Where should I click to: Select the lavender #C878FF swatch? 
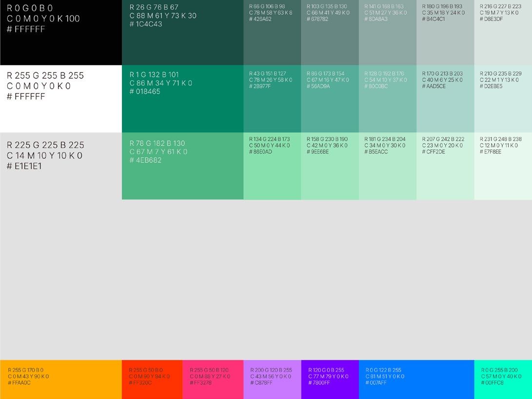272,380
